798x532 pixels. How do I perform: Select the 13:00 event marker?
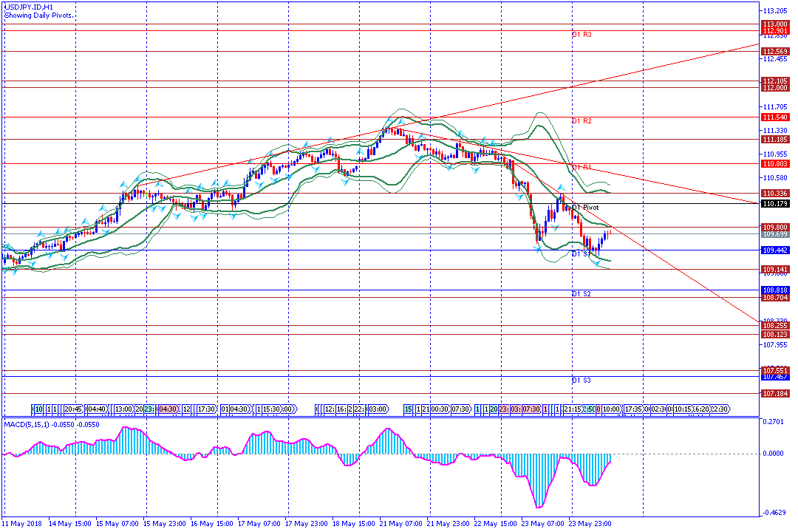123,409
